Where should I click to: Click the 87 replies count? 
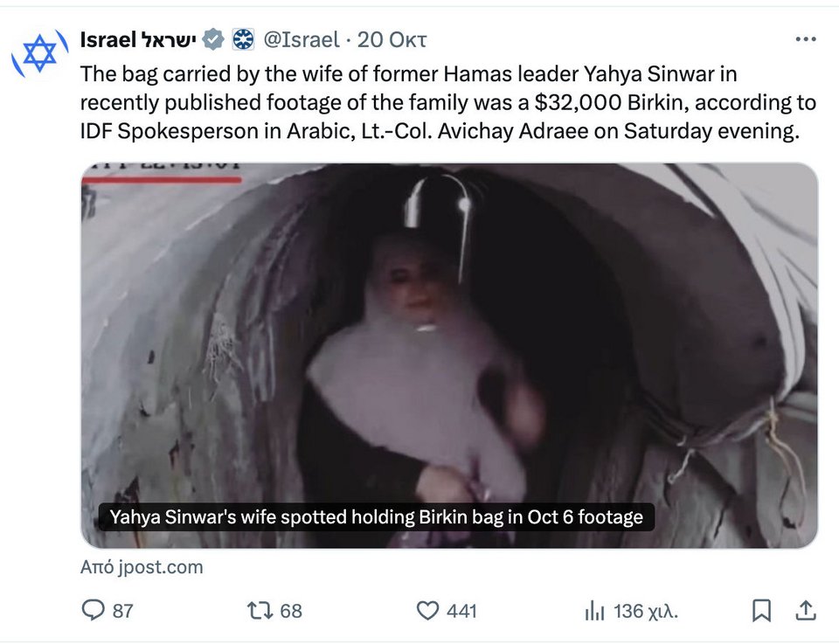coord(122,611)
